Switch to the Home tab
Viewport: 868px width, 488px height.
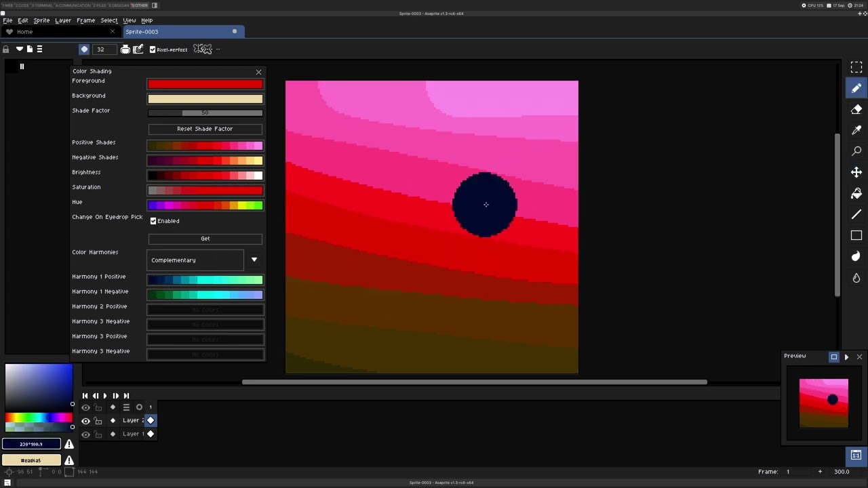tap(60, 32)
